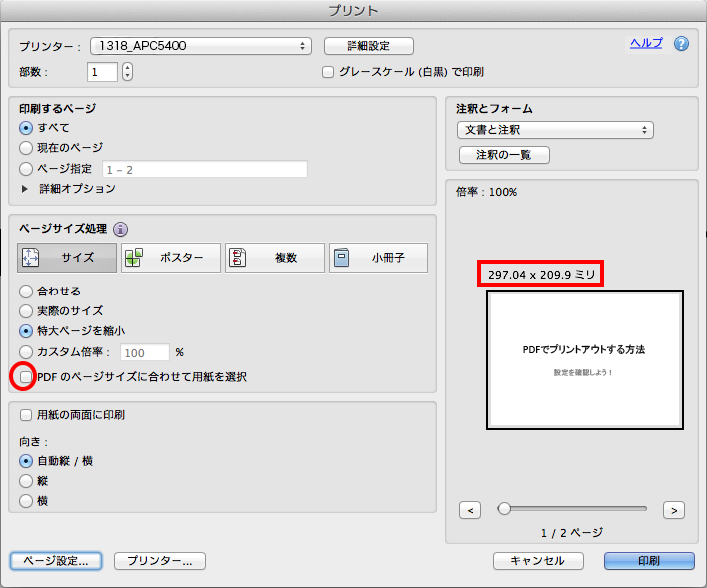Enable 用紙の両面に印刷 two-sided printing
Screen dimensions: 707x588
[26, 414]
